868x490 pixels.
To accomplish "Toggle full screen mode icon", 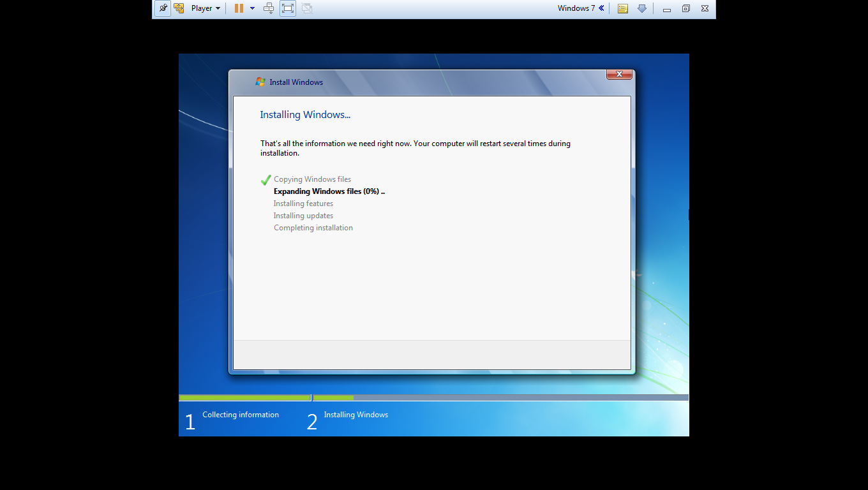I will click(x=288, y=8).
